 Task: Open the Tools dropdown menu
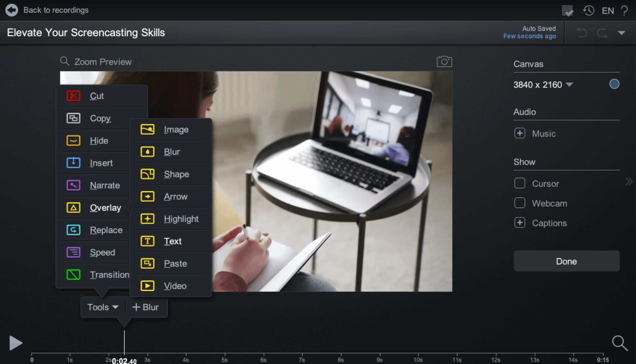[x=102, y=307]
